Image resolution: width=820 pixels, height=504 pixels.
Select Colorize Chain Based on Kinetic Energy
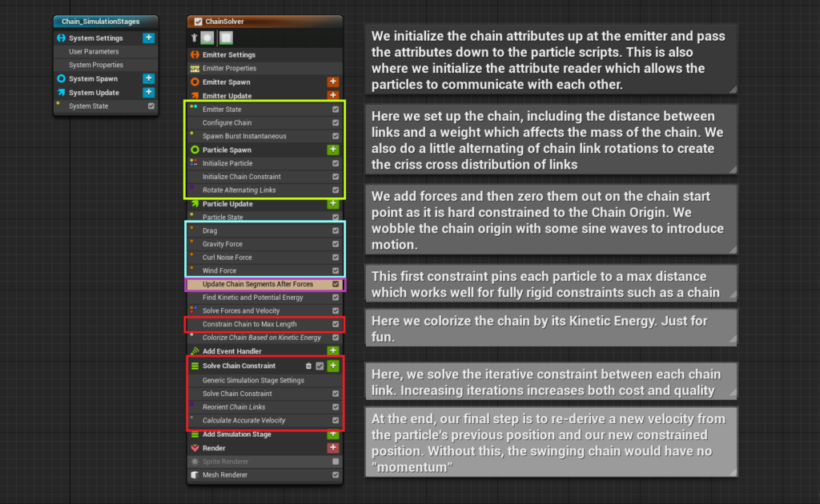264,338
